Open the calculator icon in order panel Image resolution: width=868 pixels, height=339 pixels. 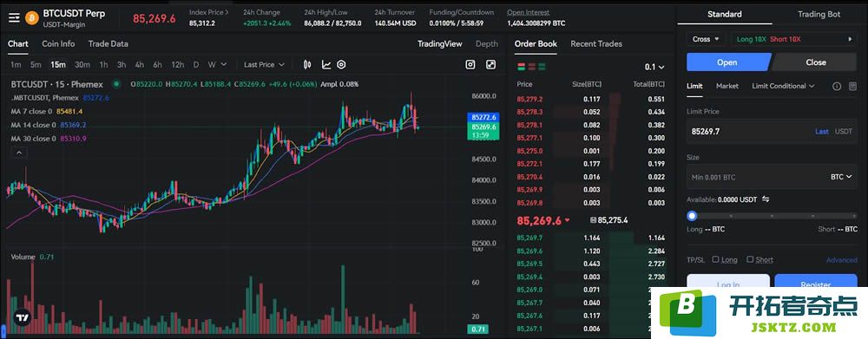[x=852, y=87]
